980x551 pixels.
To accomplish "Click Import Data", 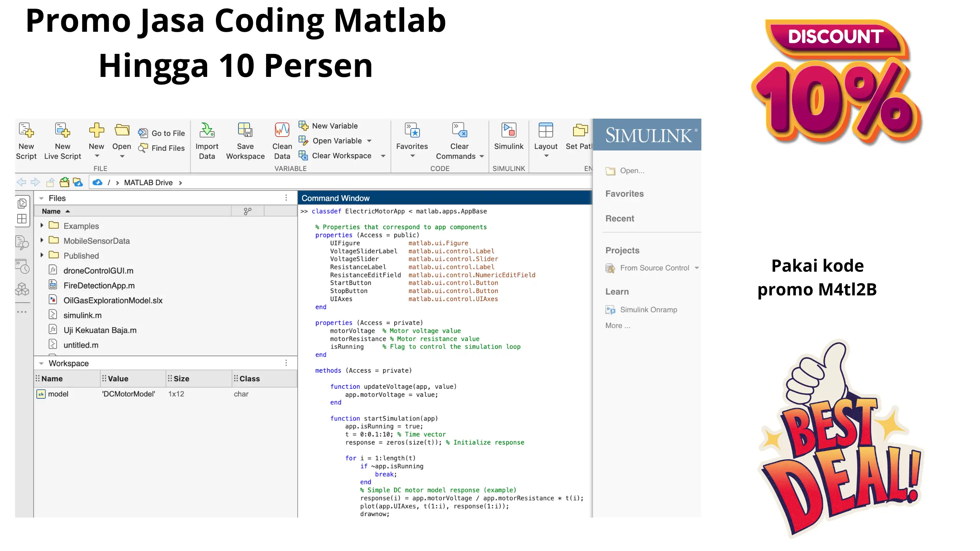I will 207,141.
